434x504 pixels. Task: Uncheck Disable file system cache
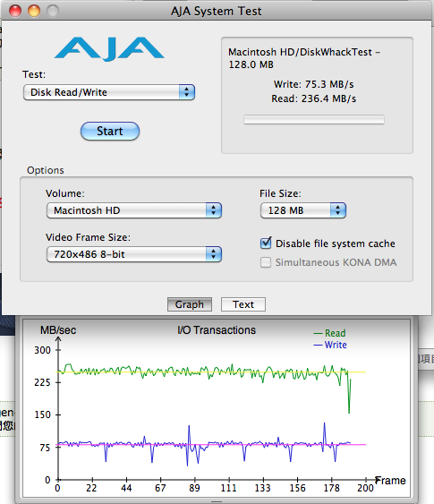(266, 243)
